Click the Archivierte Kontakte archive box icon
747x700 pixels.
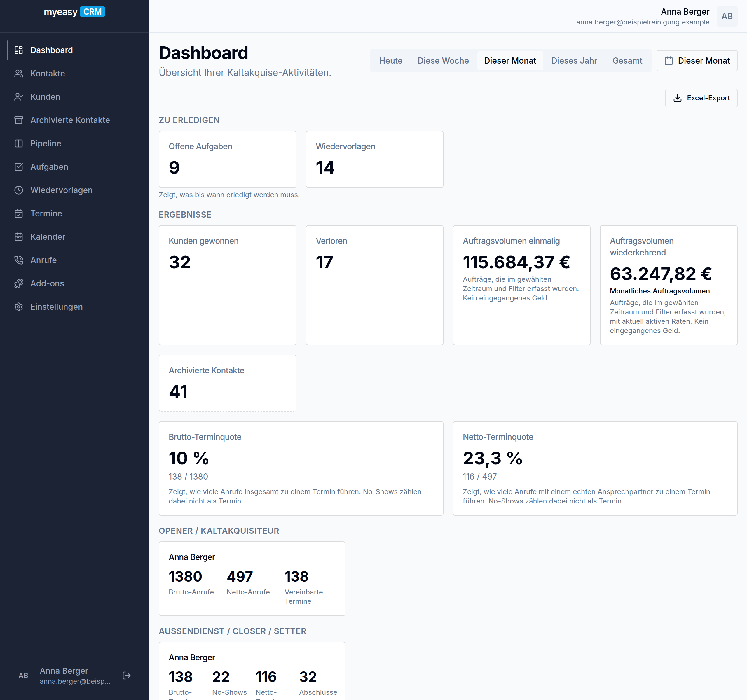click(18, 120)
